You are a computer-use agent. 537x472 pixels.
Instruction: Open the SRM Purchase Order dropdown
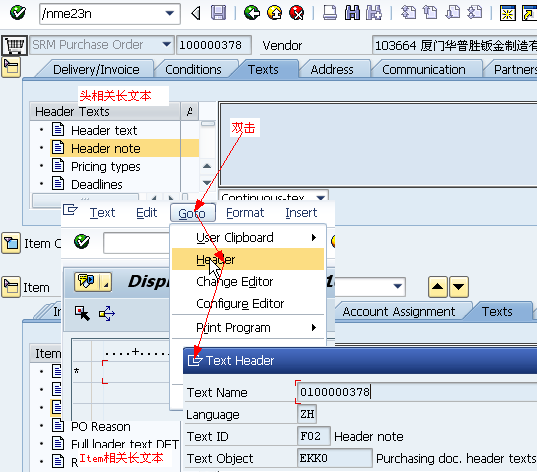click(x=166, y=45)
